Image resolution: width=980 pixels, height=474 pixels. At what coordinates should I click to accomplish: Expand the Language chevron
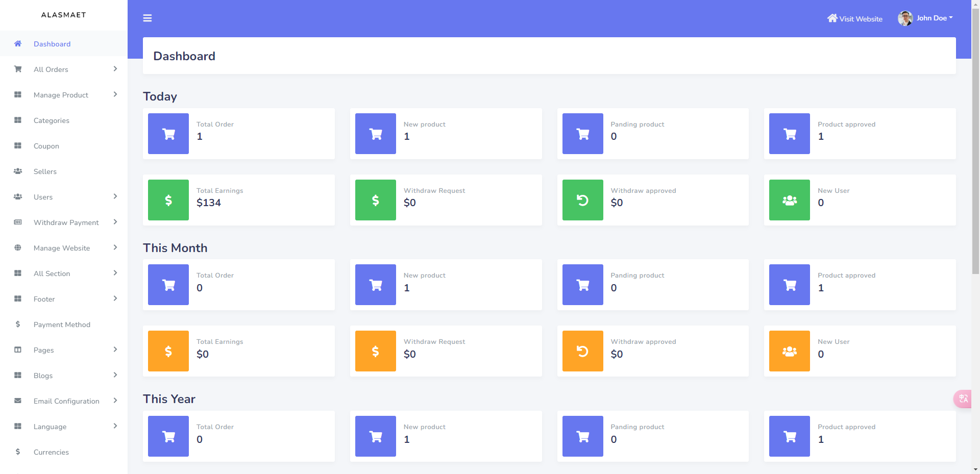tap(115, 426)
